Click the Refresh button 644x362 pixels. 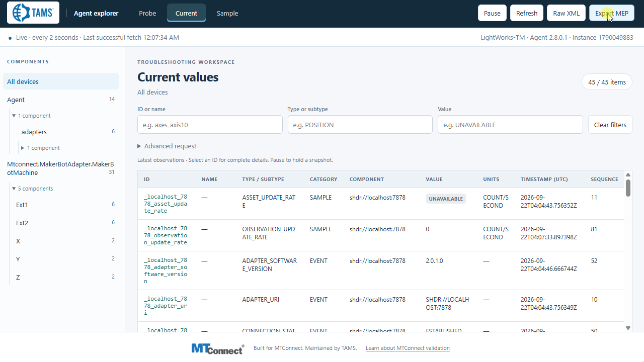tap(527, 13)
